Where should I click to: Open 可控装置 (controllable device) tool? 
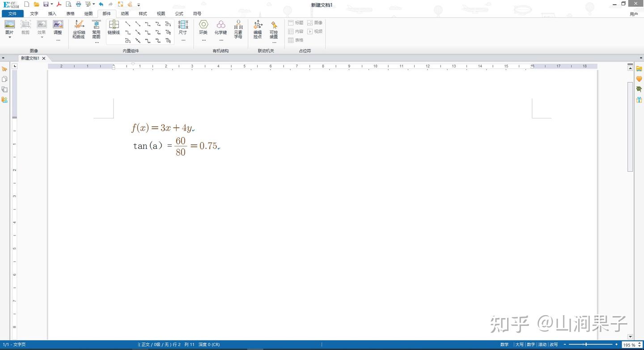(274, 29)
